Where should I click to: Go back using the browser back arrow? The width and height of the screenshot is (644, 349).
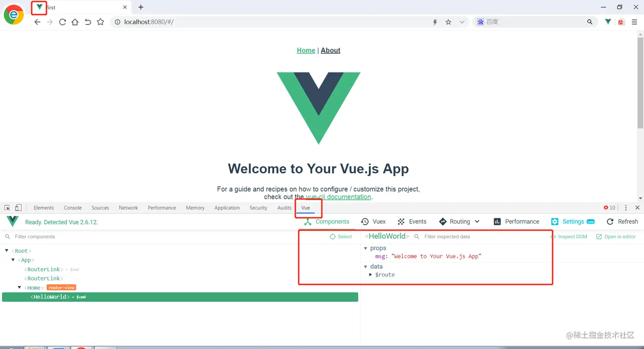[37, 22]
